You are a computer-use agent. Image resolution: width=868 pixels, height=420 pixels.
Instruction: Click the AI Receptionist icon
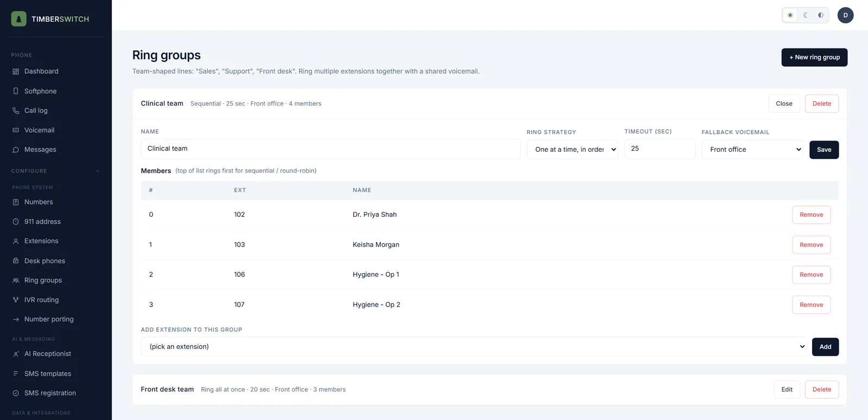16,354
